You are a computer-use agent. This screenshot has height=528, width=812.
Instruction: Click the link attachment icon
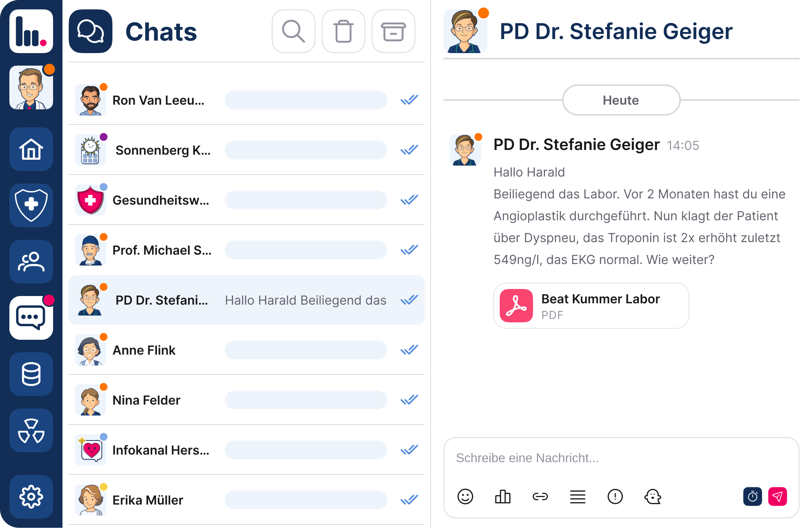[x=540, y=496]
